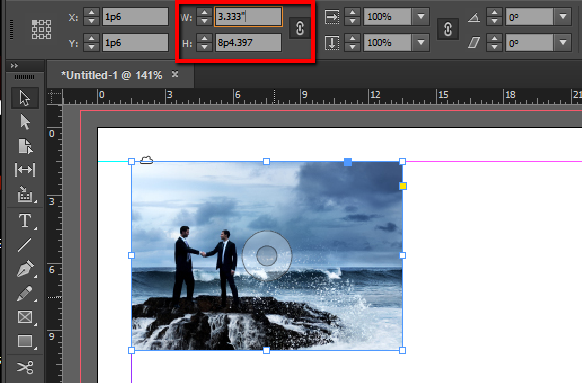Click the bottom-right corner frame handle
This screenshot has height=383, width=582.
click(x=402, y=350)
